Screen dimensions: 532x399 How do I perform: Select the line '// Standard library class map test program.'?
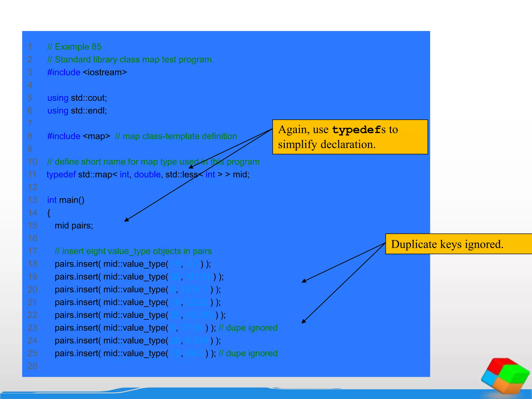click(x=131, y=59)
